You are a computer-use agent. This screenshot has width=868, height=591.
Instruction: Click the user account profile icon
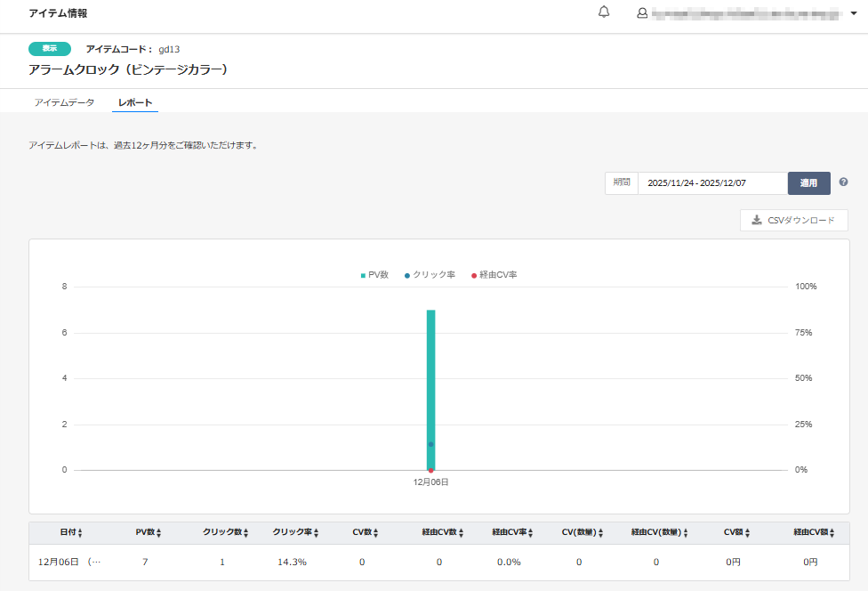[642, 13]
